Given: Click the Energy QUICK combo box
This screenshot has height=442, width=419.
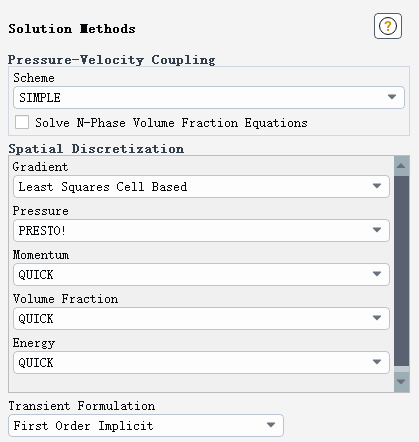Looking at the screenshot, I should tap(201, 362).
